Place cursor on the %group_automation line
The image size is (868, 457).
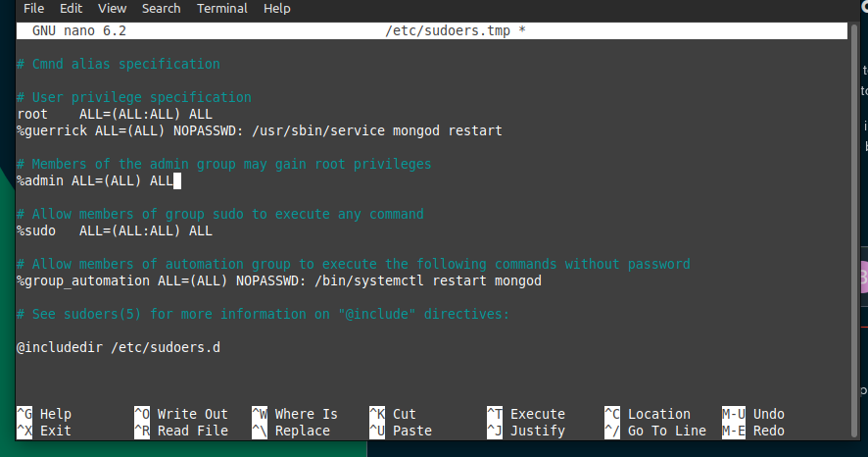click(279, 280)
